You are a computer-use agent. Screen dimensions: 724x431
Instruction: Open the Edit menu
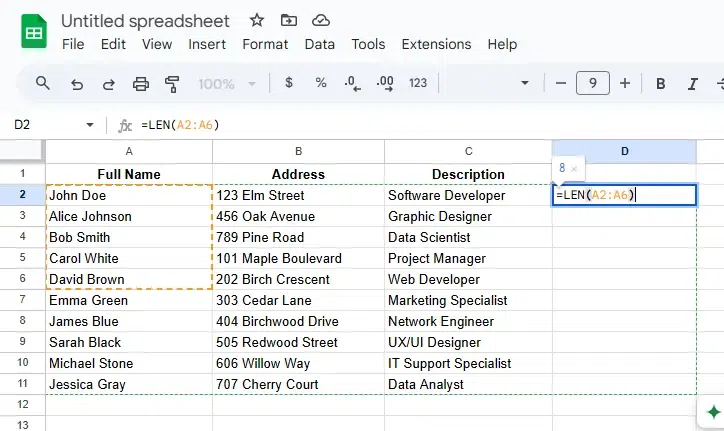coord(113,44)
